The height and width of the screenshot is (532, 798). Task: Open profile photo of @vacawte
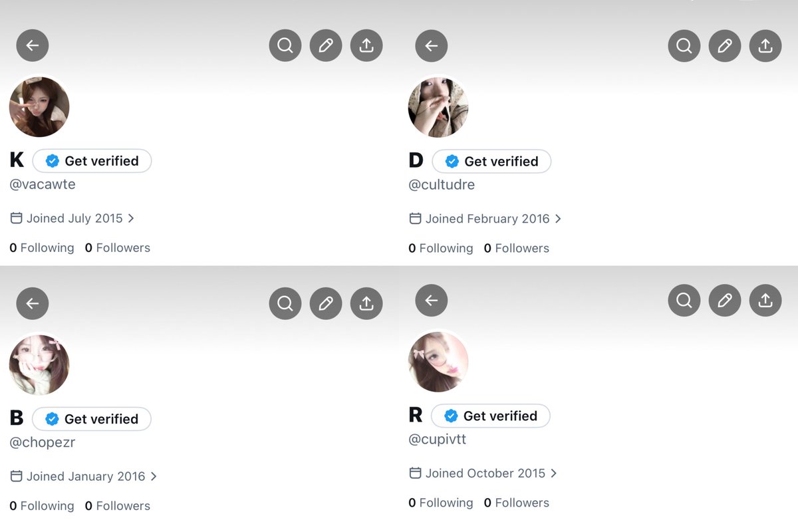(x=39, y=107)
